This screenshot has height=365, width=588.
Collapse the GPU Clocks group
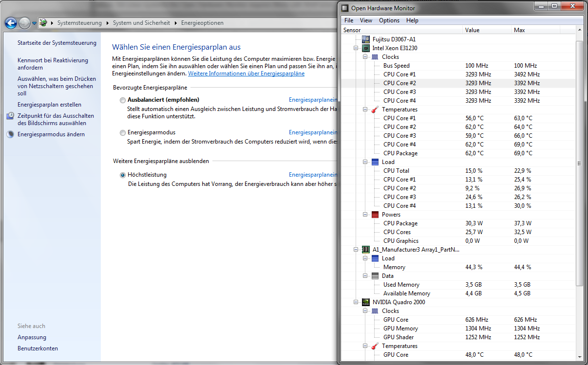[365, 311]
